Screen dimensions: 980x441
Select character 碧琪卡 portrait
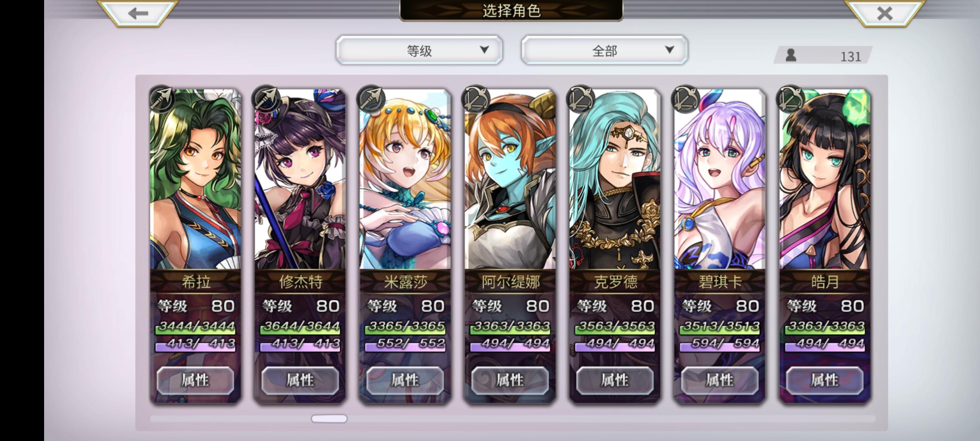[x=719, y=180]
